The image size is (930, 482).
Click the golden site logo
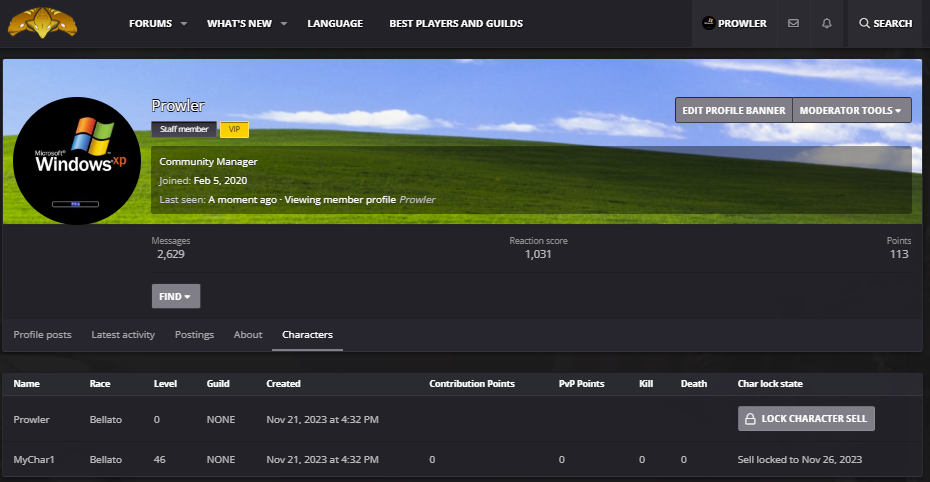[42, 23]
